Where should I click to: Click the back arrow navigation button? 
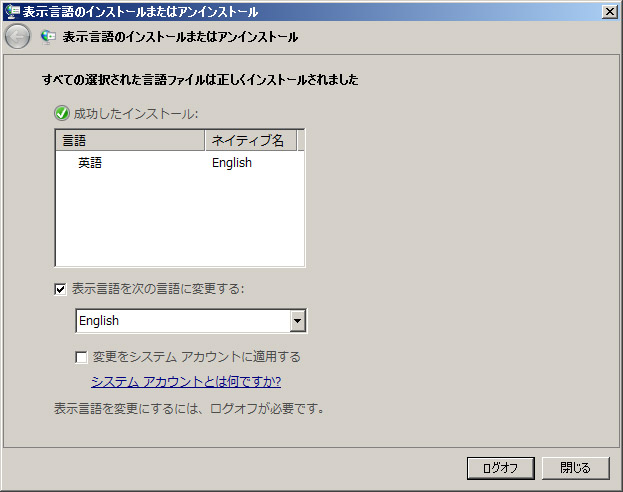17,37
